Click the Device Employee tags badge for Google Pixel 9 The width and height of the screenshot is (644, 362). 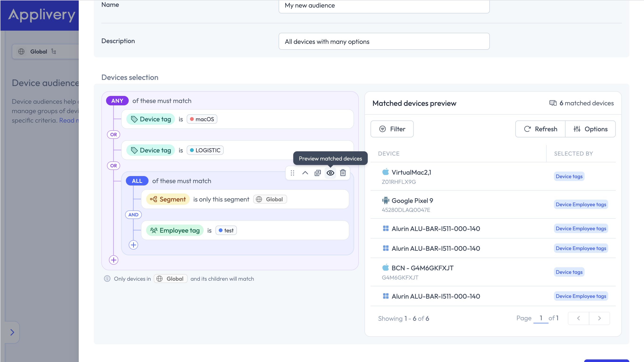(x=581, y=205)
